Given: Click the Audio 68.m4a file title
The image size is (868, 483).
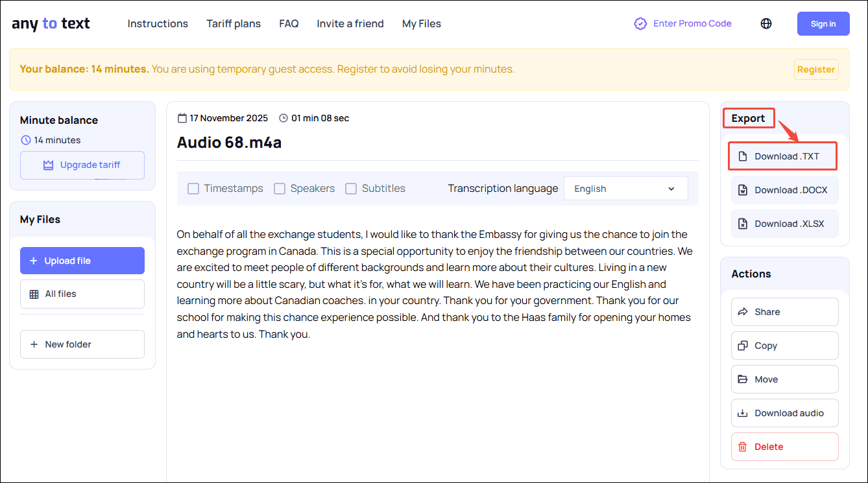Looking at the screenshot, I should [x=229, y=143].
